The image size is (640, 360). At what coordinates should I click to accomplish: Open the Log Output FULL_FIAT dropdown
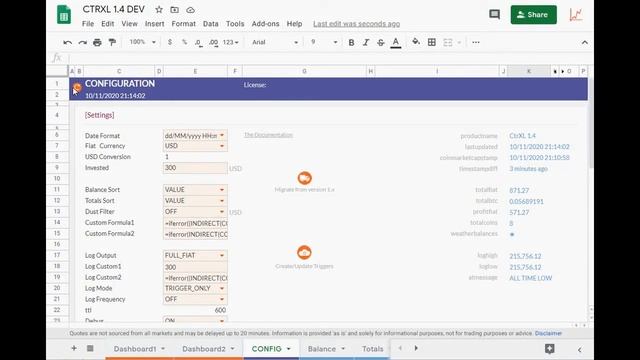[x=222, y=255]
